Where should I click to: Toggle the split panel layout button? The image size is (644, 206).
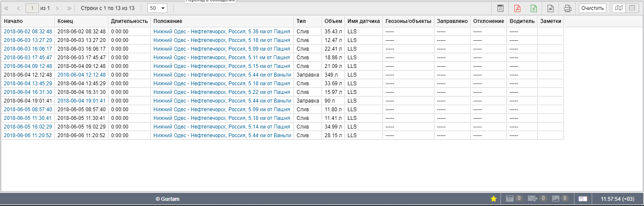632,8
